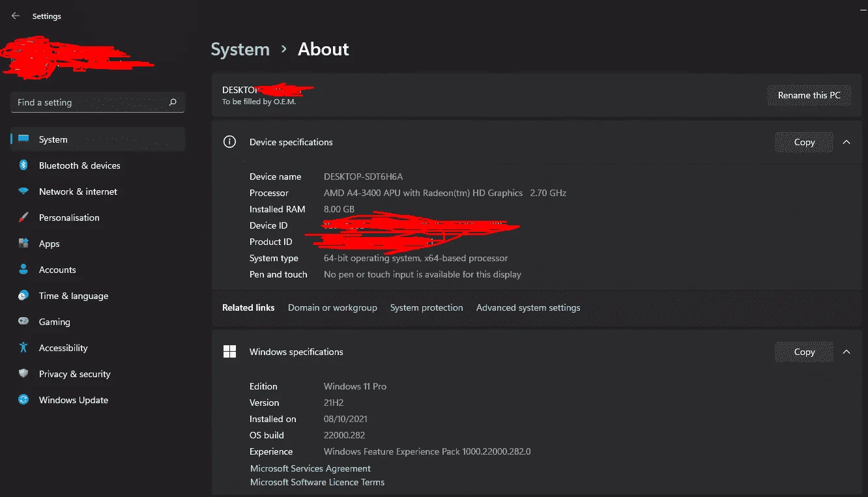868x497 pixels.
Task: Click the Device ID label
Action: pyautogui.click(x=268, y=225)
